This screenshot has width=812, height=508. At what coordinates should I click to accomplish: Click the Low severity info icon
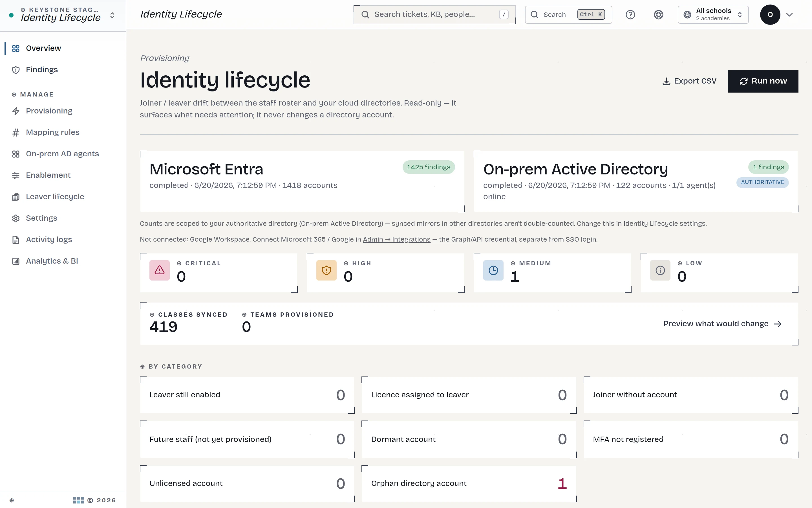pos(660,270)
